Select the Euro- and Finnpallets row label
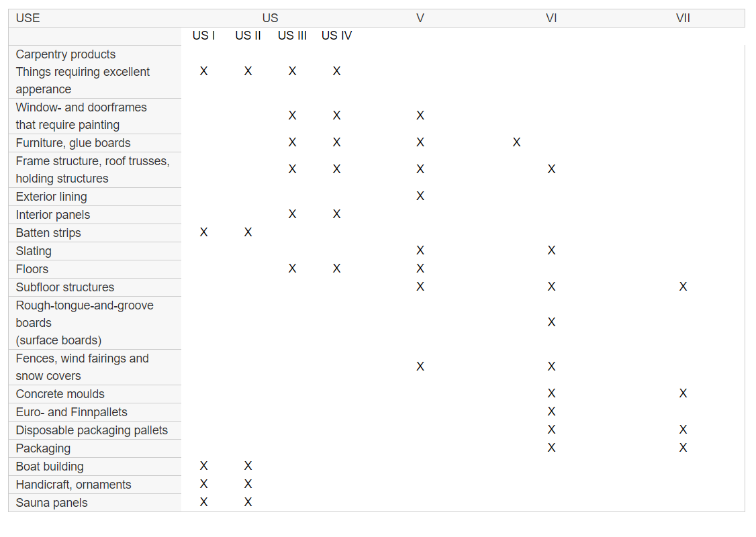The image size is (756, 537). coord(71,412)
